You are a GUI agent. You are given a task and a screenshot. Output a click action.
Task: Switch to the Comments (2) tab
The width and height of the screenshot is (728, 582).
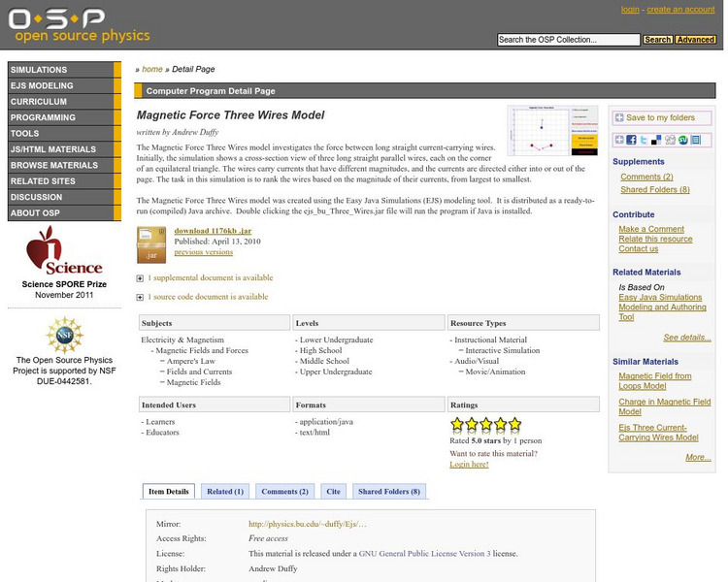click(284, 492)
